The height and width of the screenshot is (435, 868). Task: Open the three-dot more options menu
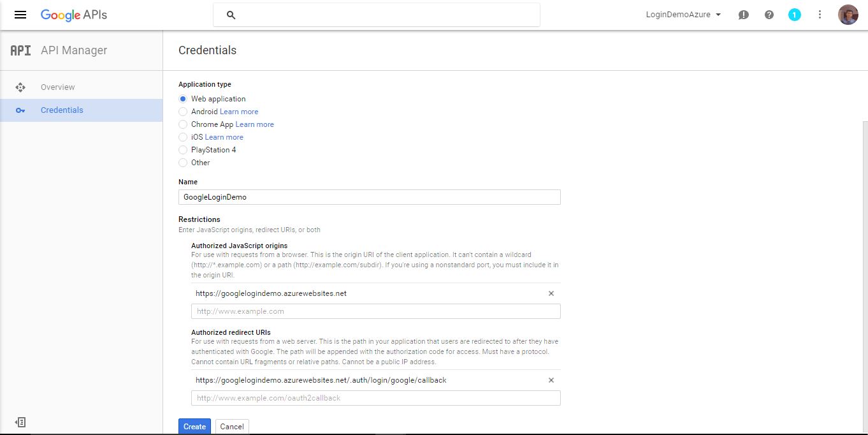tap(820, 15)
